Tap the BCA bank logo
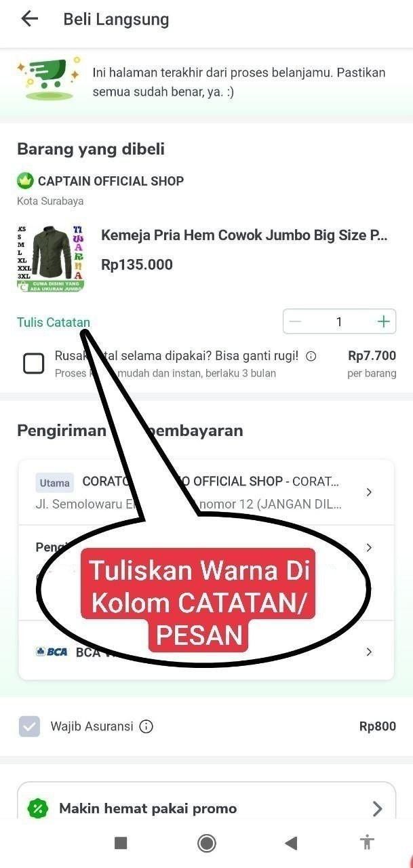Screen dimensions: 413x868 (x=52, y=652)
